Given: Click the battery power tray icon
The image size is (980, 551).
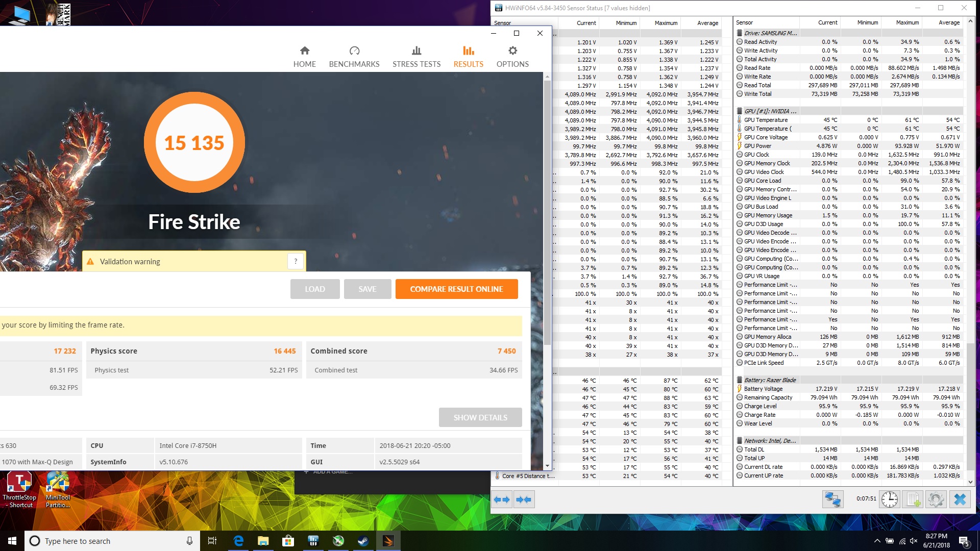Looking at the screenshot, I should pos(890,541).
